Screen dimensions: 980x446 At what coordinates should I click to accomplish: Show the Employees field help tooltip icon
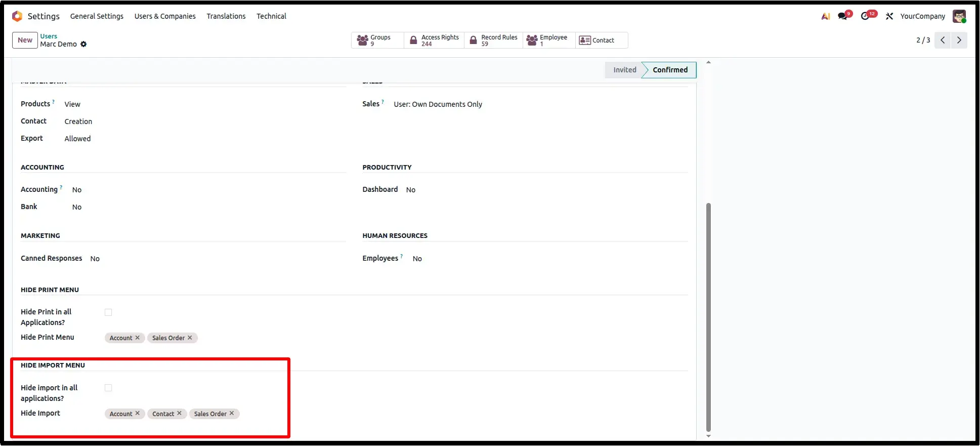tap(402, 256)
